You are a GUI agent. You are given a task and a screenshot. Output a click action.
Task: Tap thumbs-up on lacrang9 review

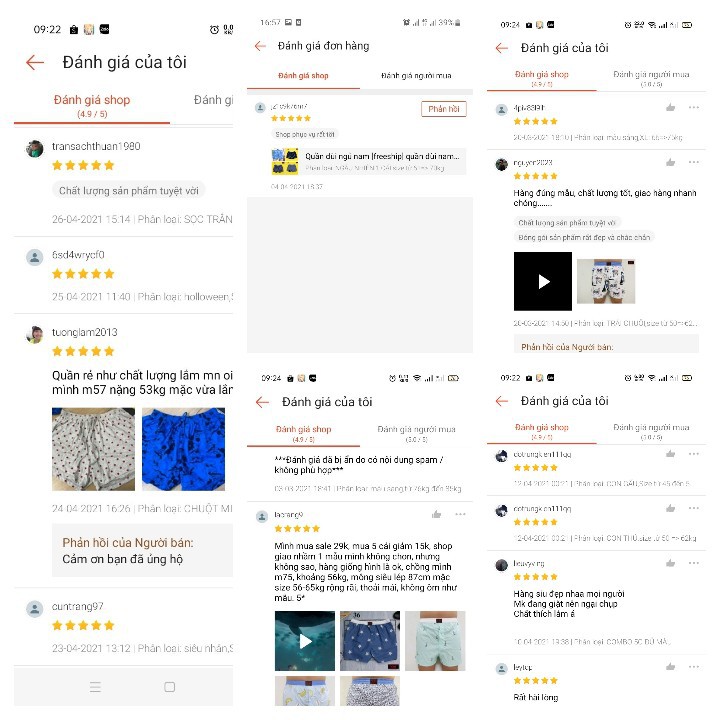point(436,514)
